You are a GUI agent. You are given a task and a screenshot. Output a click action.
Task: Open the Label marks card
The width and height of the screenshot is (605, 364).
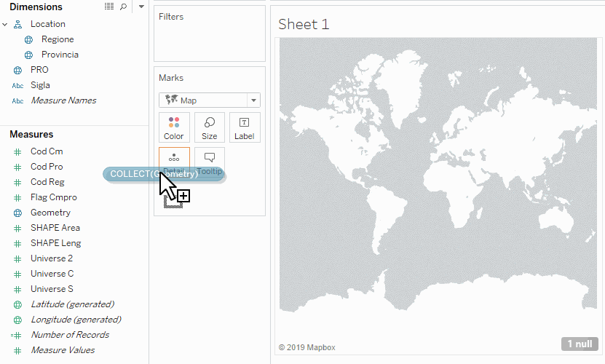[x=245, y=127]
